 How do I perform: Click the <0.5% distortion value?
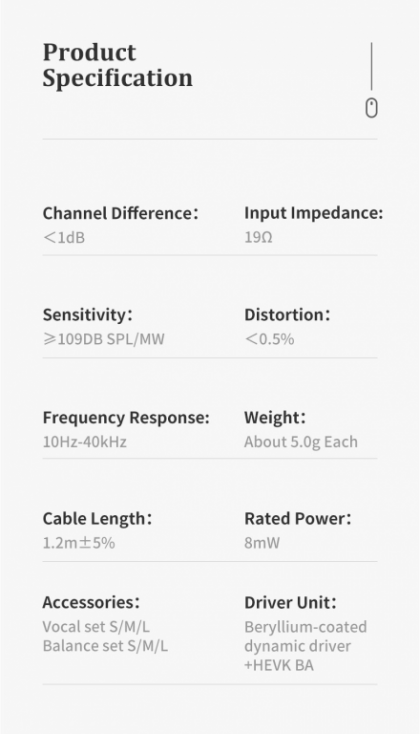coord(269,339)
